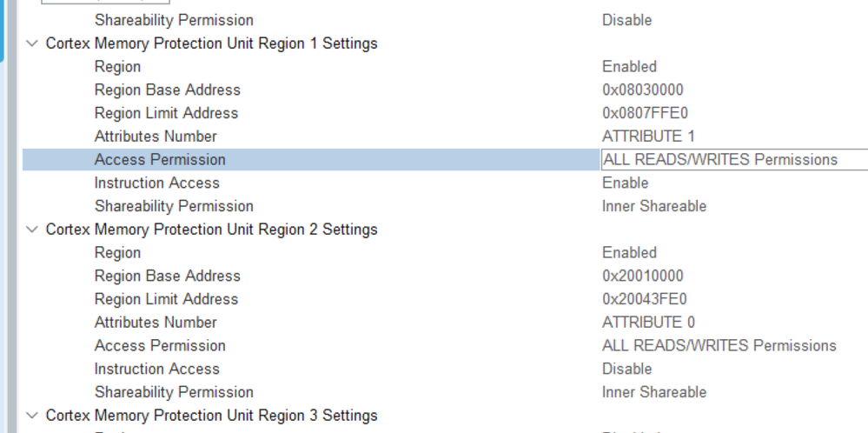
Task: Change Region 2 Shareability Inner Shareable value
Action: 653,392
